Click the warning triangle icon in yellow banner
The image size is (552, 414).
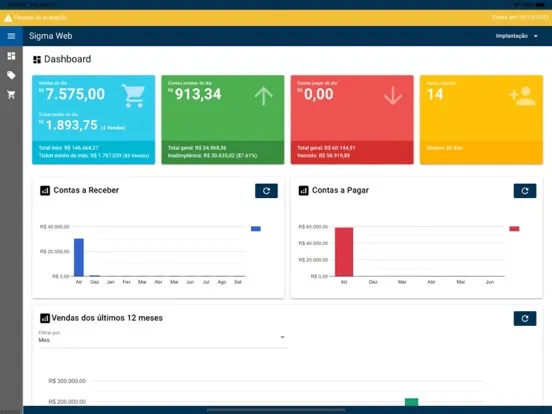click(x=8, y=18)
